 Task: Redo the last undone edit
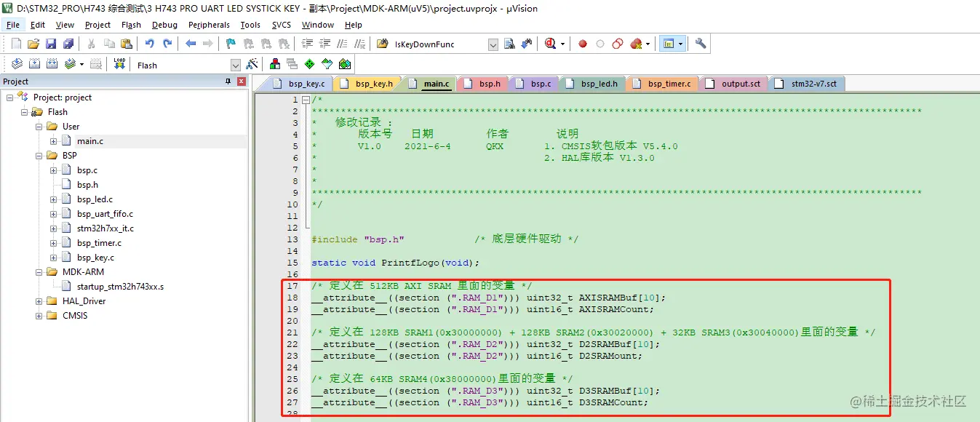click(167, 44)
